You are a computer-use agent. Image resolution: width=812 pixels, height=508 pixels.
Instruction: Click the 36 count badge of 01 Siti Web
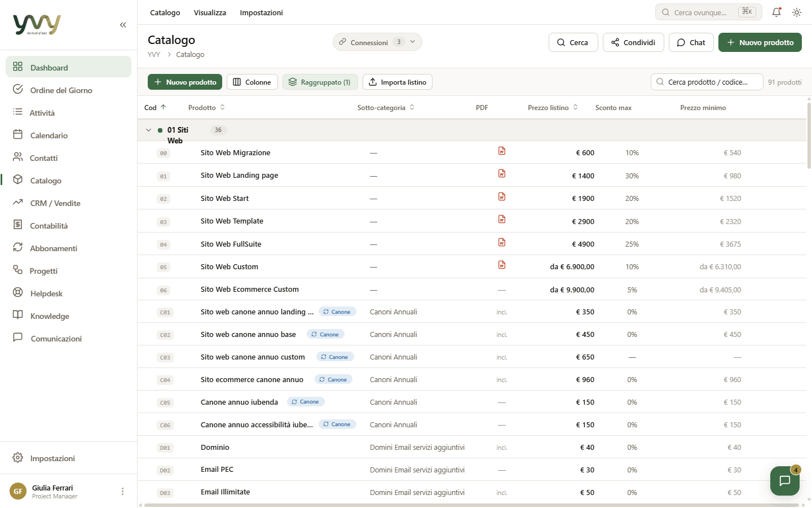click(x=218, y=130)
